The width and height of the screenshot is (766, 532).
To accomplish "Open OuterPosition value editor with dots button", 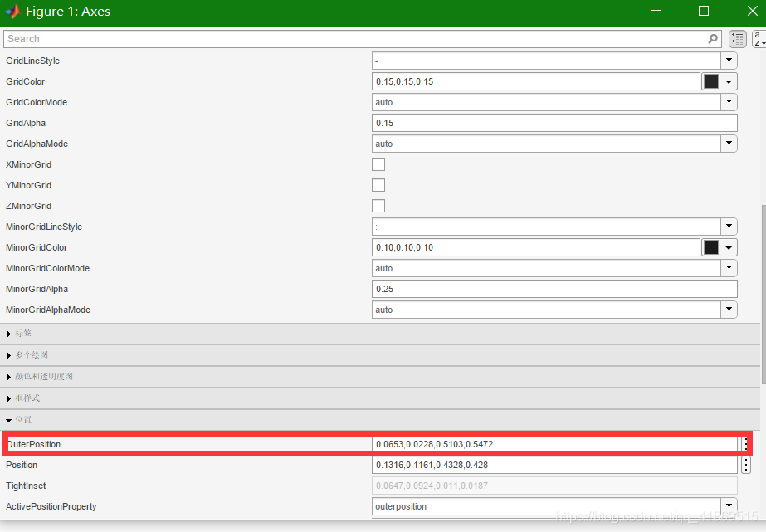I will 745,444.
